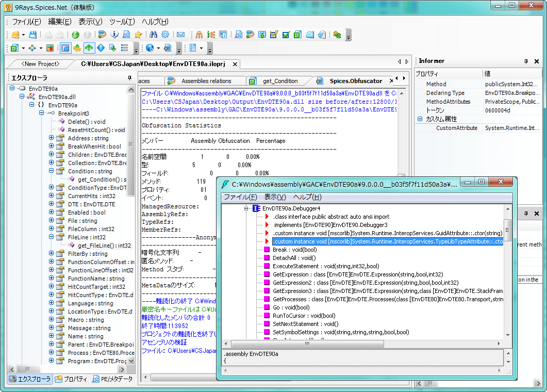
Task: Select RunToCursor : void(bool) in IL window
Action: click(x=304, y=316)
